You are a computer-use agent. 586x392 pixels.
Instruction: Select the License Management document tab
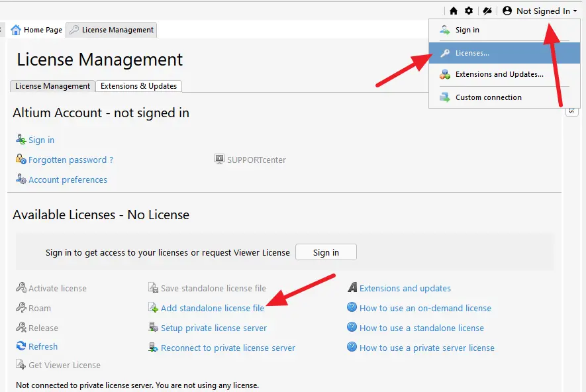pyautogui.click(x=111, y=30)
